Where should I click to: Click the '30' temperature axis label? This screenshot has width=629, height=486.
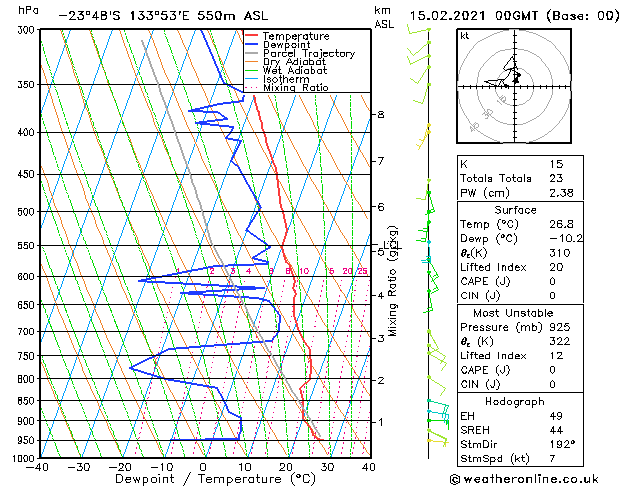pyautogui.click(x=327, y=467)
